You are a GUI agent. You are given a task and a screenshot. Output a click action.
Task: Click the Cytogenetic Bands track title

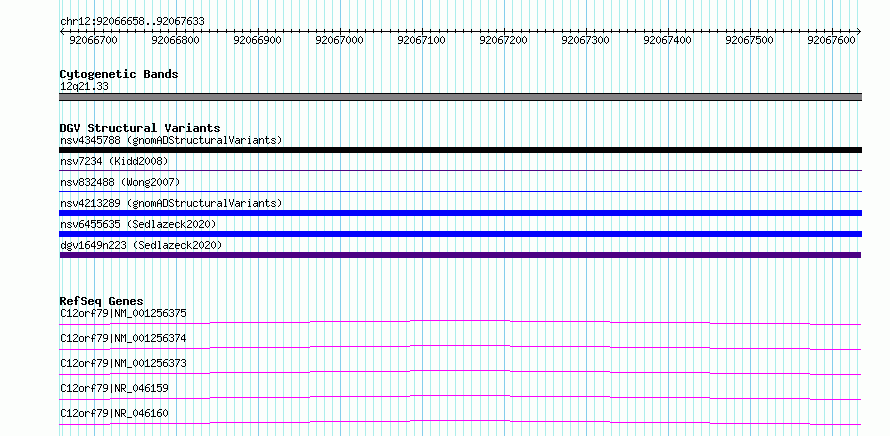pos(119,74)
